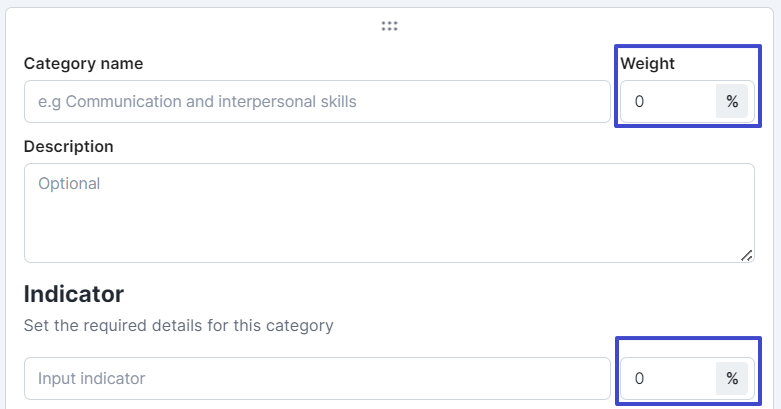
Task: Click the 'Input indicator' placeholder text
Action: tap(91, 379)
